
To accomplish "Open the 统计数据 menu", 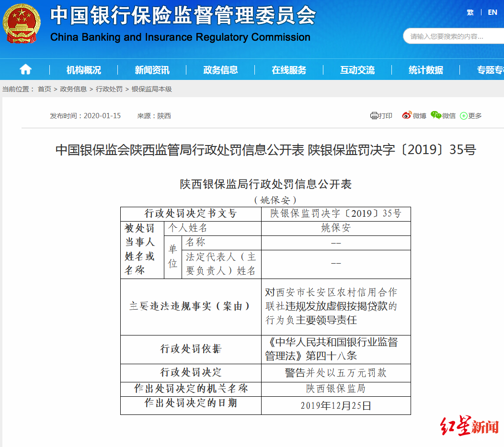I will click(426, 70).
